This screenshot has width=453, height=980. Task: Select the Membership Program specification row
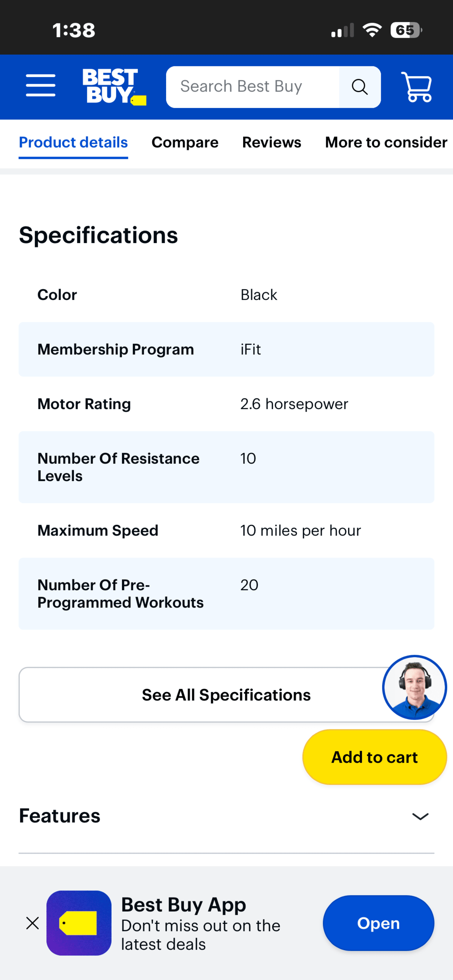tap(226, 349)
